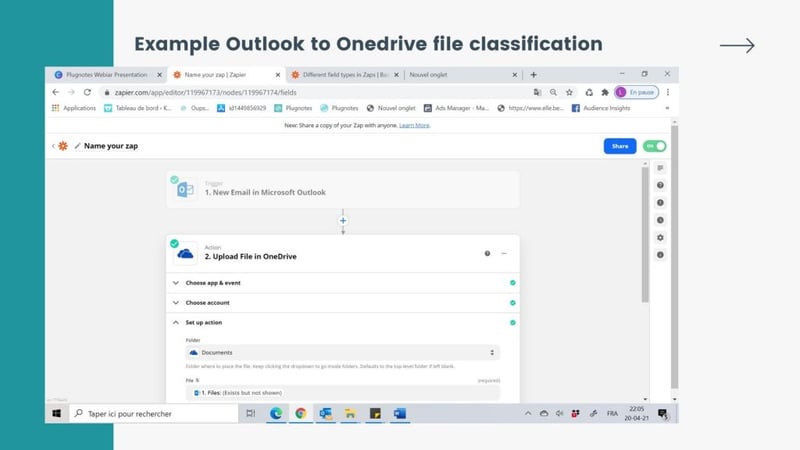Click the next-slide arrow at top right
800x450 pixels.
737,45
